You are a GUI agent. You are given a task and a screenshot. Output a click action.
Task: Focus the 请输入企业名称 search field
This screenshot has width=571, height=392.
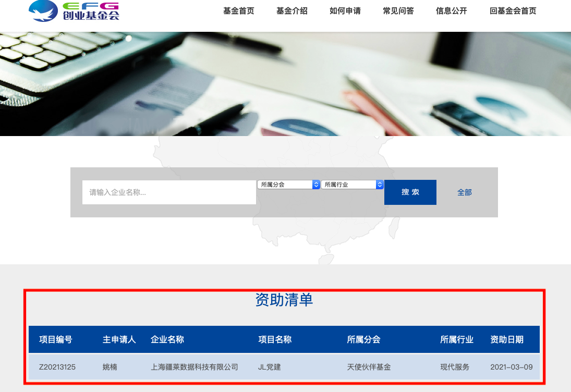click(169, 192)
